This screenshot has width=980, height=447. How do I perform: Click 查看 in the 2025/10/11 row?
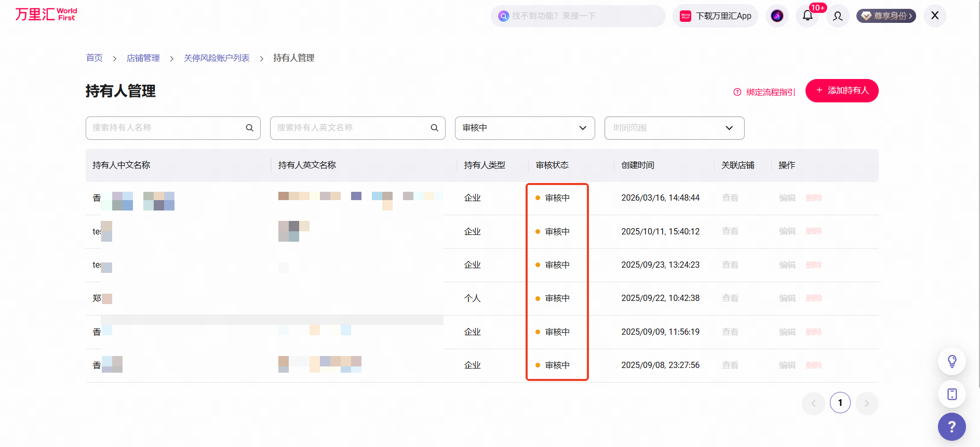coord(730,231)
